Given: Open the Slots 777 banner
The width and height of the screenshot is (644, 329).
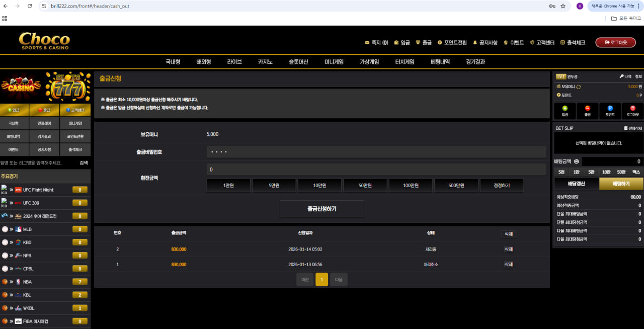Looking at the screenshot, I should click(68, 86).
